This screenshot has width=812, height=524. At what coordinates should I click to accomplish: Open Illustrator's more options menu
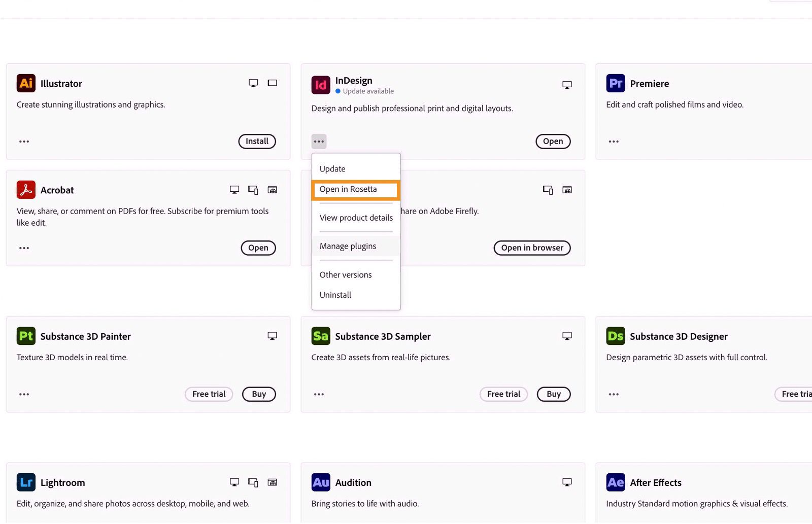coord(24,142)
